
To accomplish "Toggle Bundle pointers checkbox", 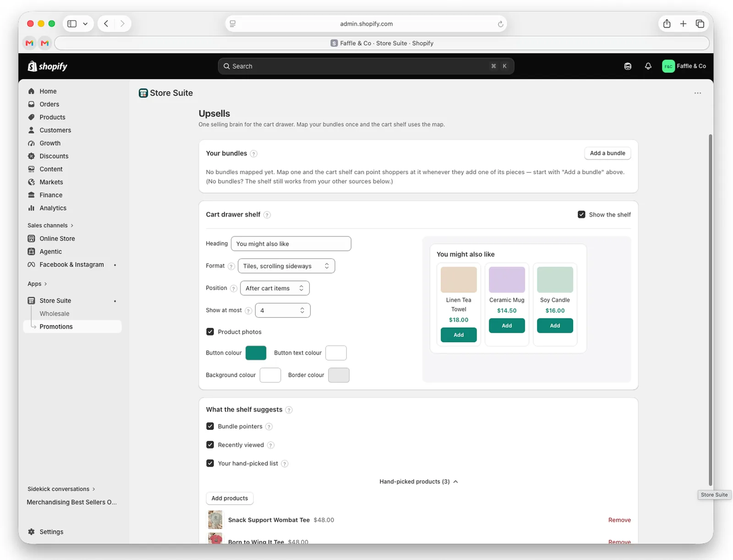I will [x=210, y=426].
